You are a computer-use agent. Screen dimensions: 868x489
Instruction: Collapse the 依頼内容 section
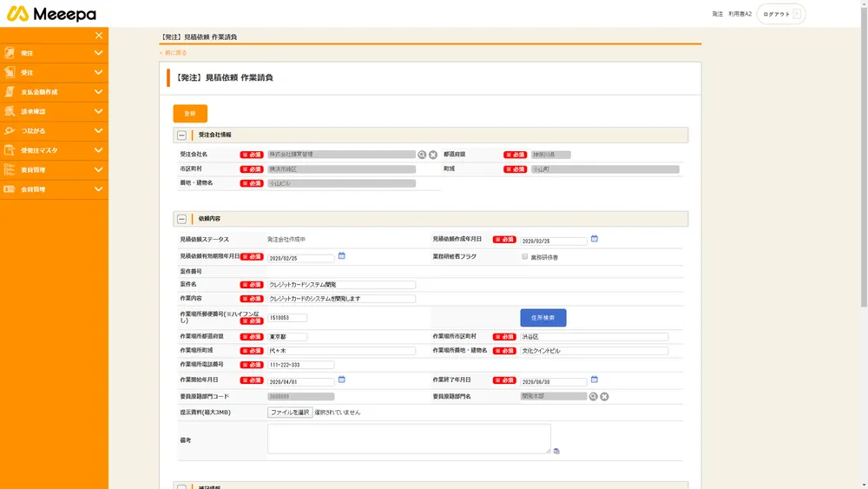181,219
